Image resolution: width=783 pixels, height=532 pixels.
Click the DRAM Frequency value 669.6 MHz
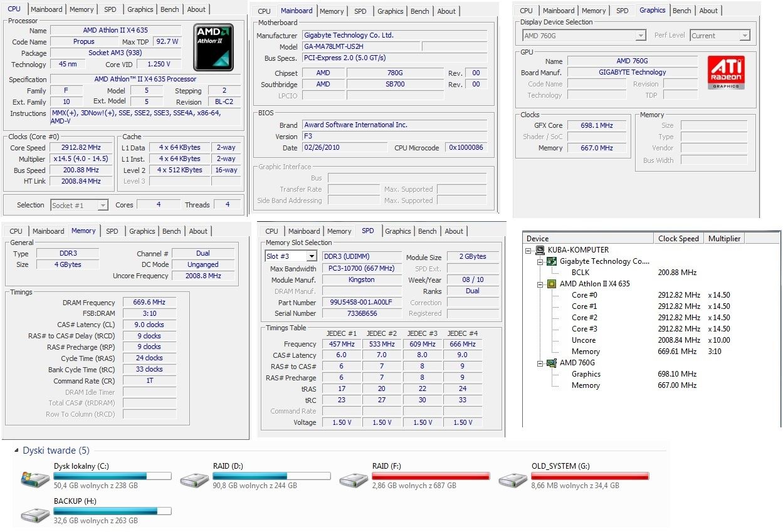(149, 303)
